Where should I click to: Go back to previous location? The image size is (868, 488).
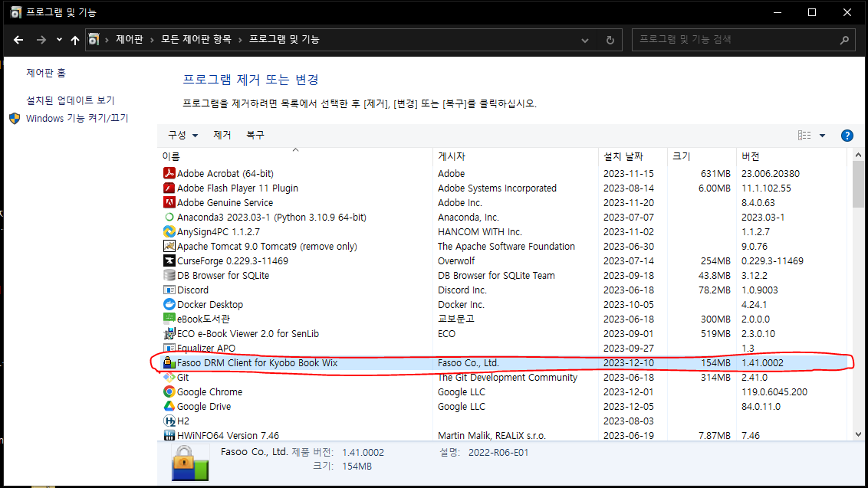click(x=18, y=40)
